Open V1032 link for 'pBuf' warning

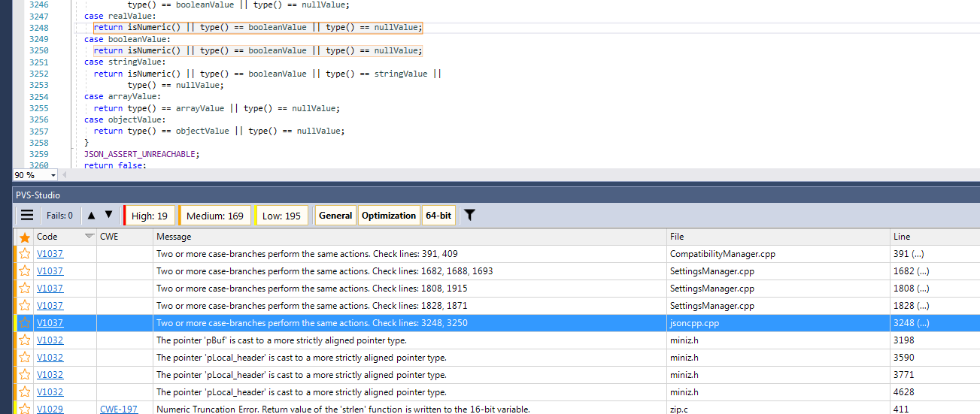(x=50, y=340)
